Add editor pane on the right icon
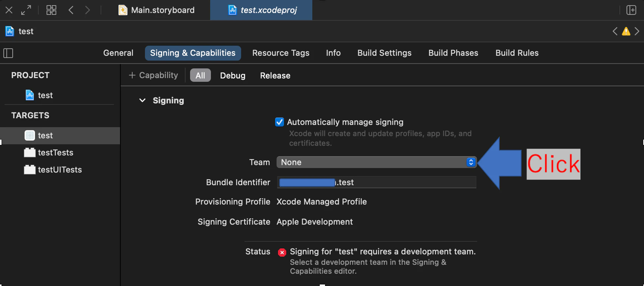This screenshot has width=644, height=286. 631,10
